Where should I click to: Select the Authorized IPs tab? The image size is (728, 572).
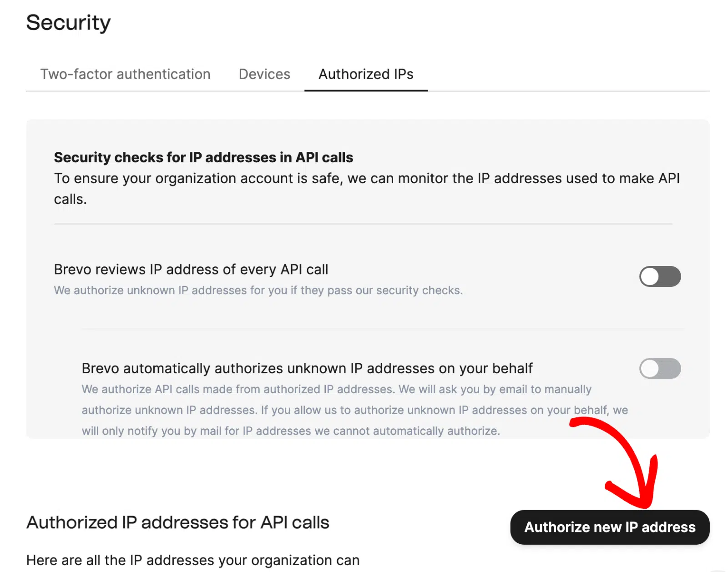tap(366, 74)
